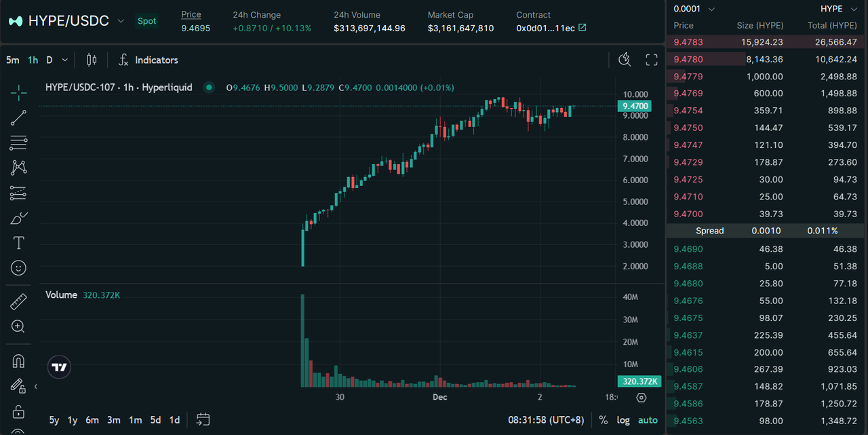Open the Indicators dialog
868x435 pixels.
148,60
